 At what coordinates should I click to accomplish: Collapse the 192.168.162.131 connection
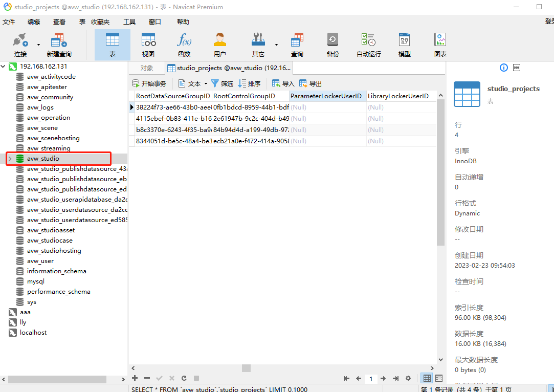3,66
